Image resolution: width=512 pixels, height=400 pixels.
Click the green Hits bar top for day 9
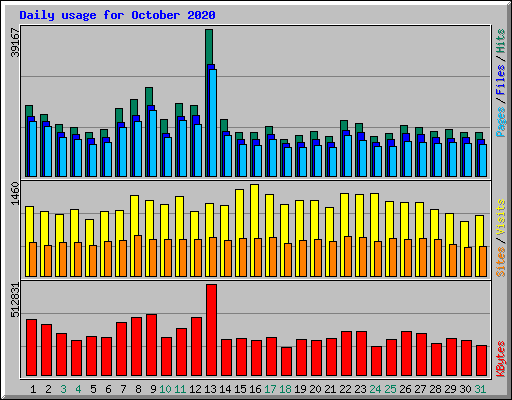149,96
